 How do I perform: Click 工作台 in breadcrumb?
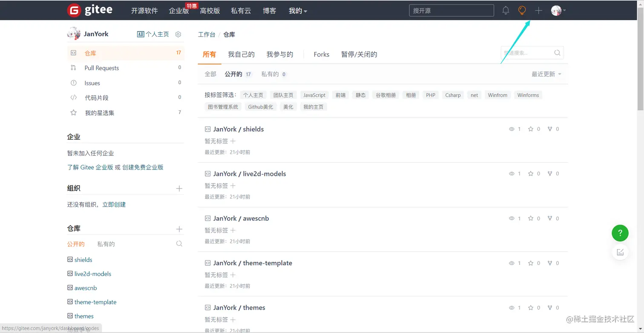(x=207, y=34)
